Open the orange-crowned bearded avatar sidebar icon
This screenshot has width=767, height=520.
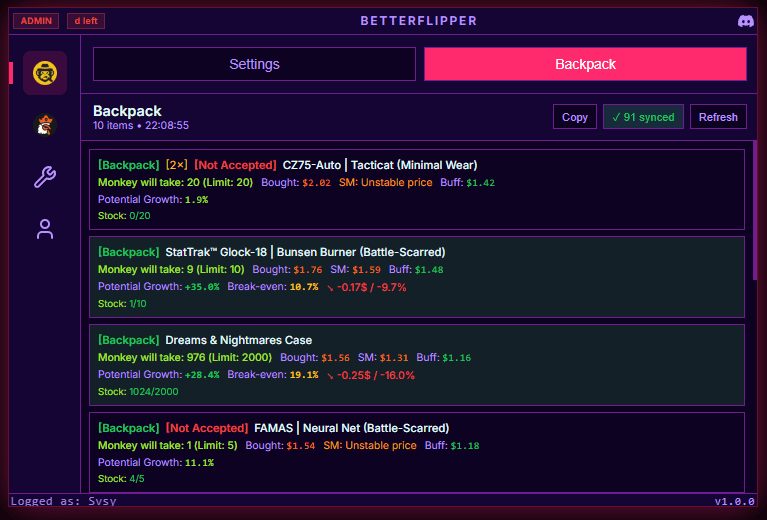45,125
